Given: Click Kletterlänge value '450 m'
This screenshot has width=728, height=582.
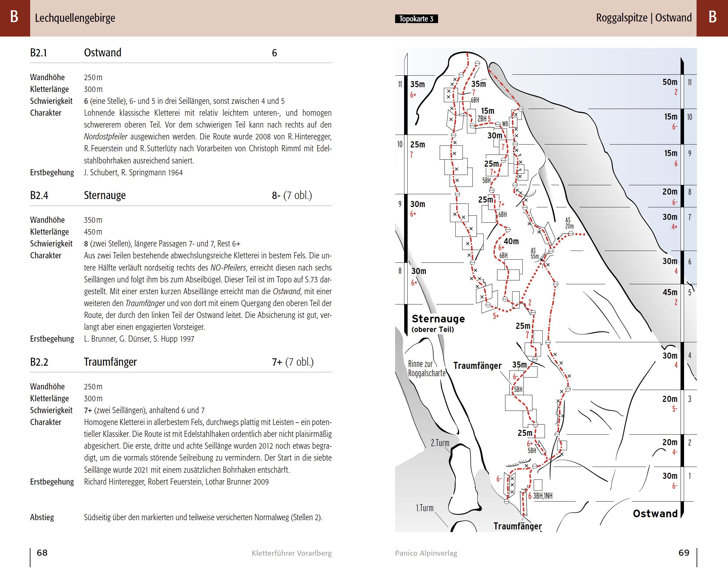Looking at the screenshot, I should (x=93, y=232).
